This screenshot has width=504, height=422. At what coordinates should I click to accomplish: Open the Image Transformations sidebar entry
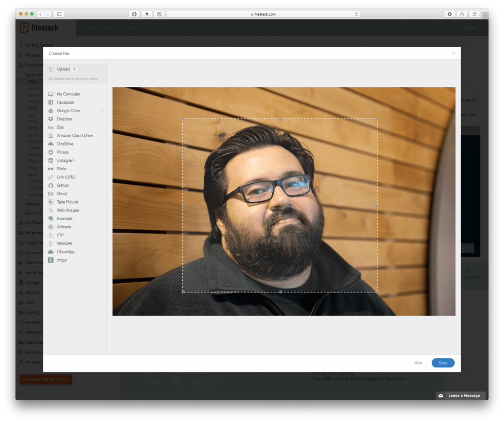[x=33, y=242]
